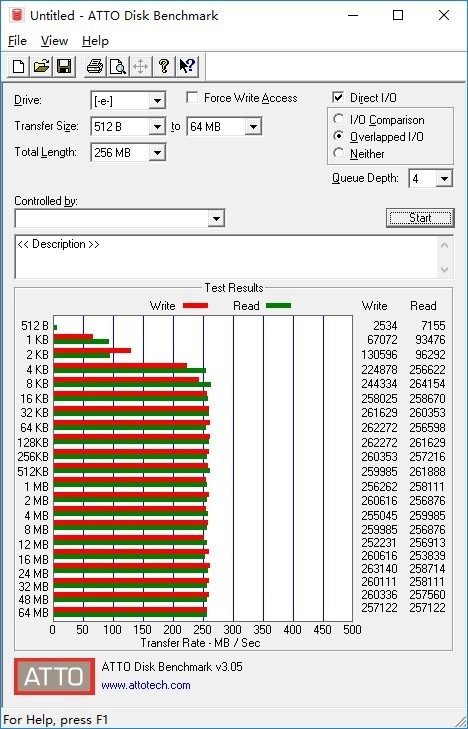Open the www.attotech.com link
The image size is (468, 729).
tap(146, 685)
